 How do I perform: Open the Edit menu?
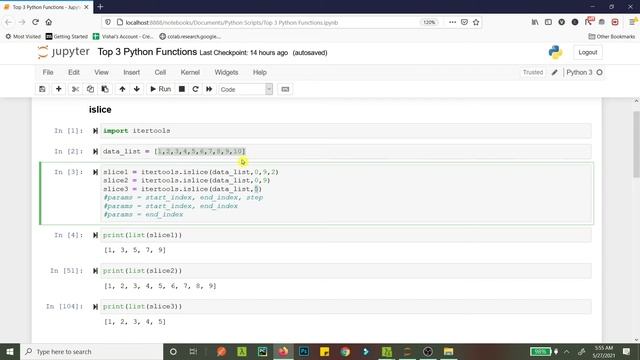coord(74,72)
